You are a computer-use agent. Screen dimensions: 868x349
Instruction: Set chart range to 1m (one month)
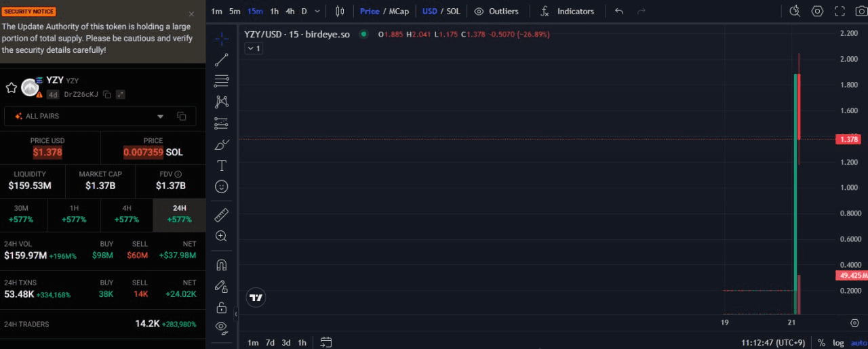pos(253,342)
